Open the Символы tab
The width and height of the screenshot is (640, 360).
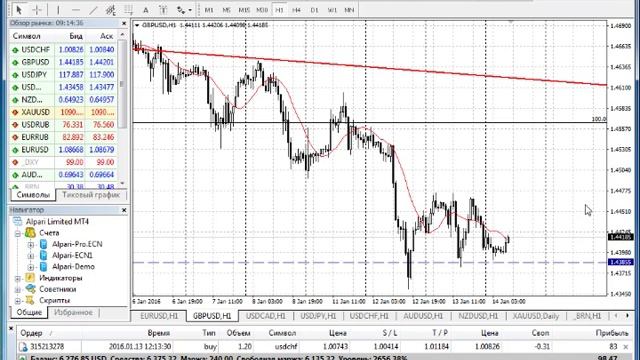coord(33,195)
